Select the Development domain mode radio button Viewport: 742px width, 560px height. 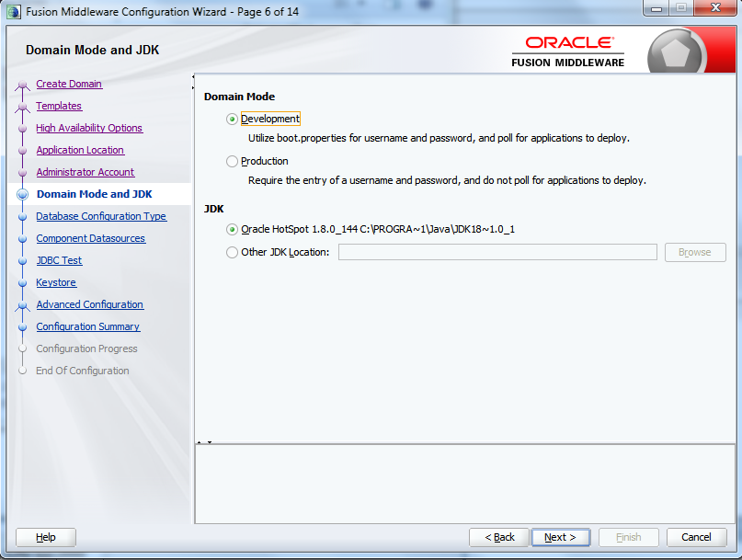click(232, 119)
